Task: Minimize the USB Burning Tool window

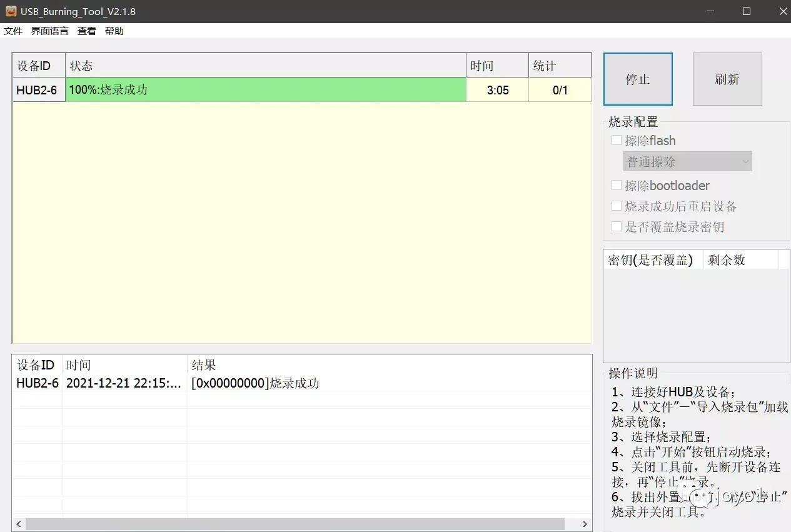Action: tap(710, 11)
